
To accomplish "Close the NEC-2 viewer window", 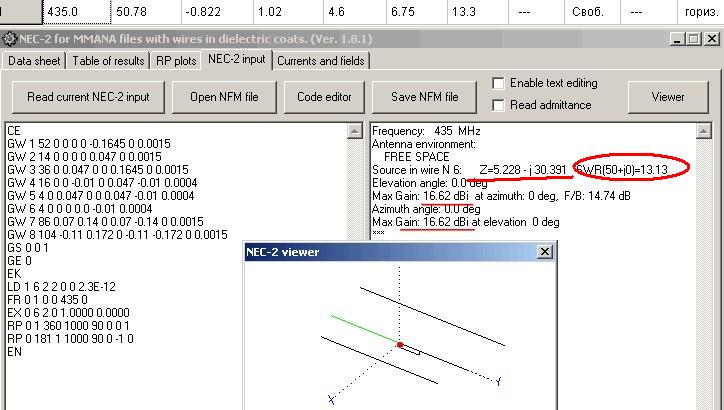I will click(545, 252).
